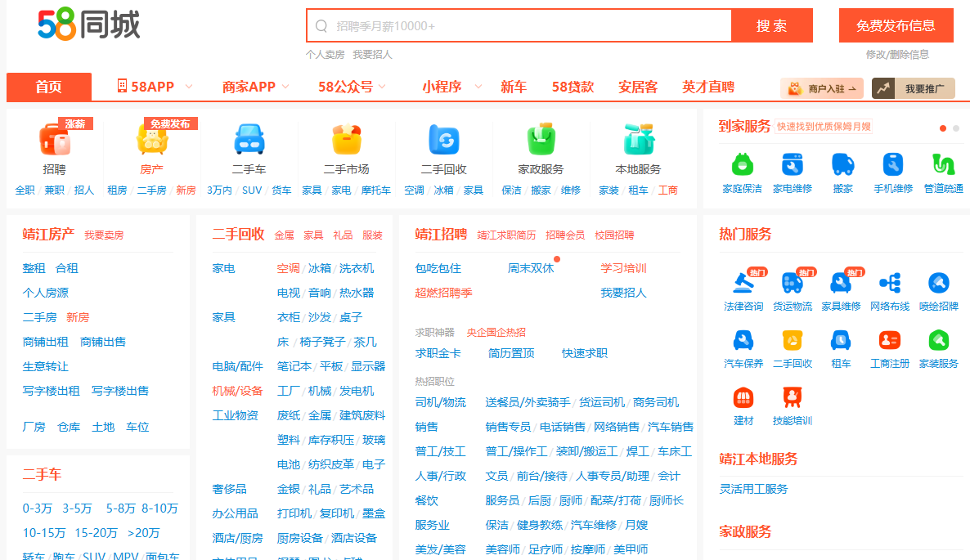
Task: Click the 招聘 briefcase category icon
Action: pos(55,140)
